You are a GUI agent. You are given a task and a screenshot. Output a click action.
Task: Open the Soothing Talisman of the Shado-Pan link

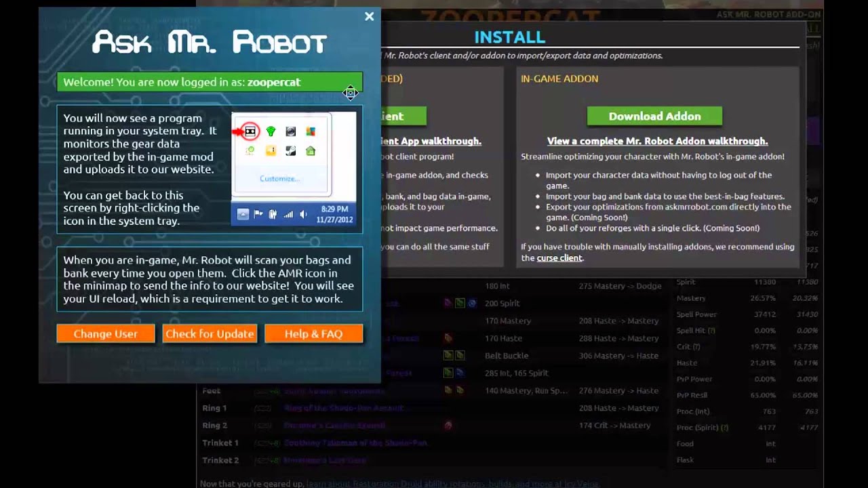click(x=356, y=443)
